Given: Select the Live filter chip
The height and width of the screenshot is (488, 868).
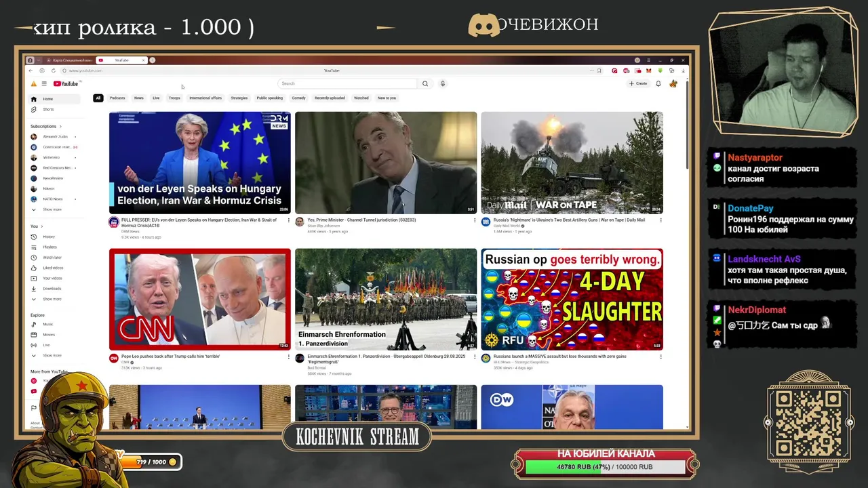Looking at the screenshot, I should 156,98.
